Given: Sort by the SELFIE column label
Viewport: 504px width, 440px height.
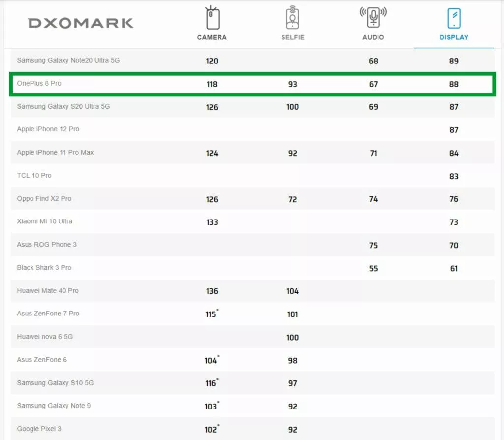Looking at the screenshot, I should 292,37.
